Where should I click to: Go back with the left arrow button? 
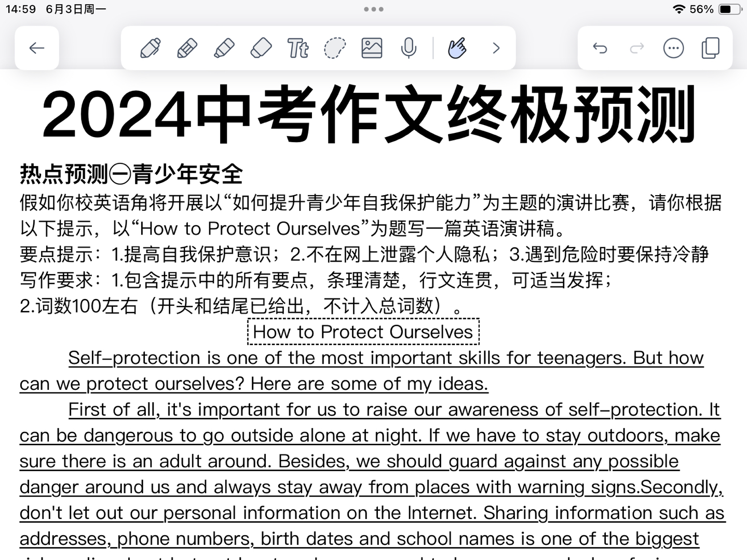pos(37,48)
